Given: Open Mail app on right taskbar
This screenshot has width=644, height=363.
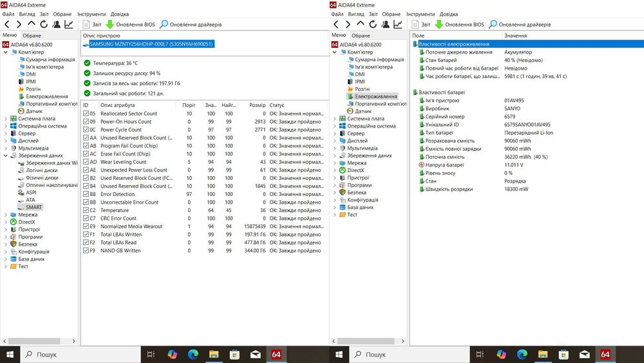Looking at the screenshot, I should tap(585, 355).
